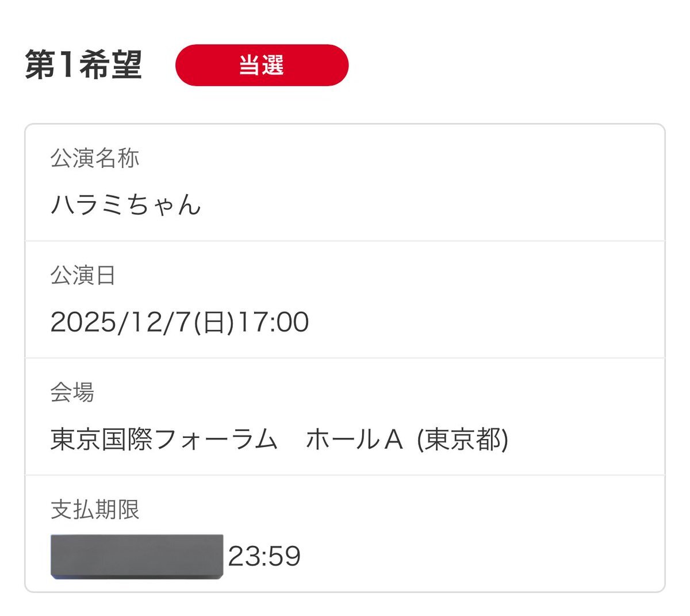Click the 公演日 label

(x=83, y=275)
